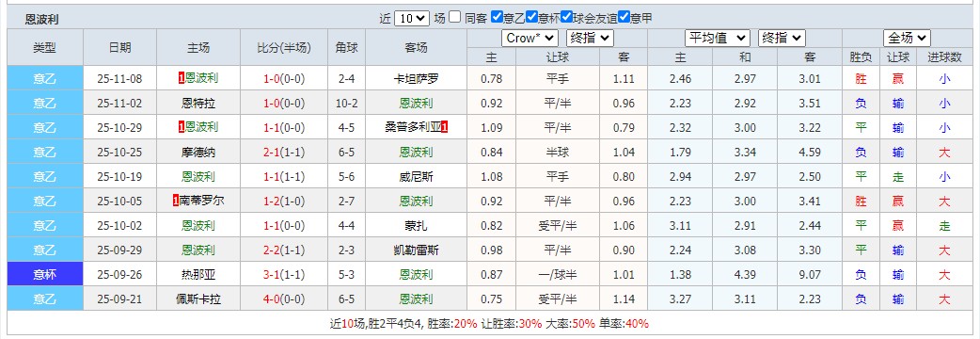Uncheck the 意杯 filter checkbox

pos(532,18)
